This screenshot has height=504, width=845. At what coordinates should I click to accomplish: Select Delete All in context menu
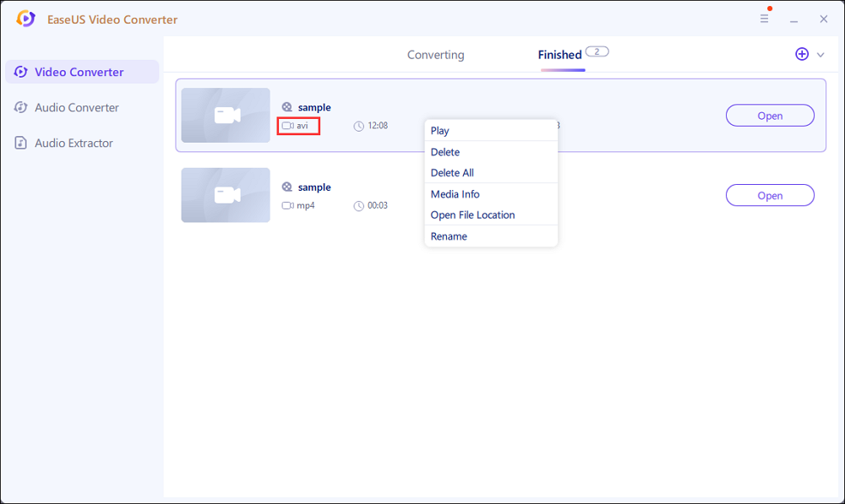pyautogui.click(x=452, y=173)
